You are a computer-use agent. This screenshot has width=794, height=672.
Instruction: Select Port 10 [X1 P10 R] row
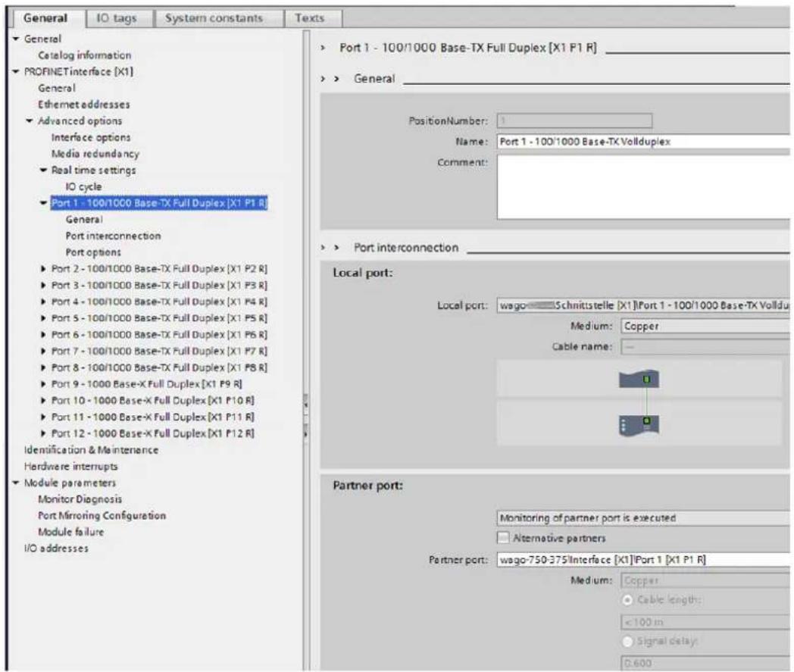153,401
